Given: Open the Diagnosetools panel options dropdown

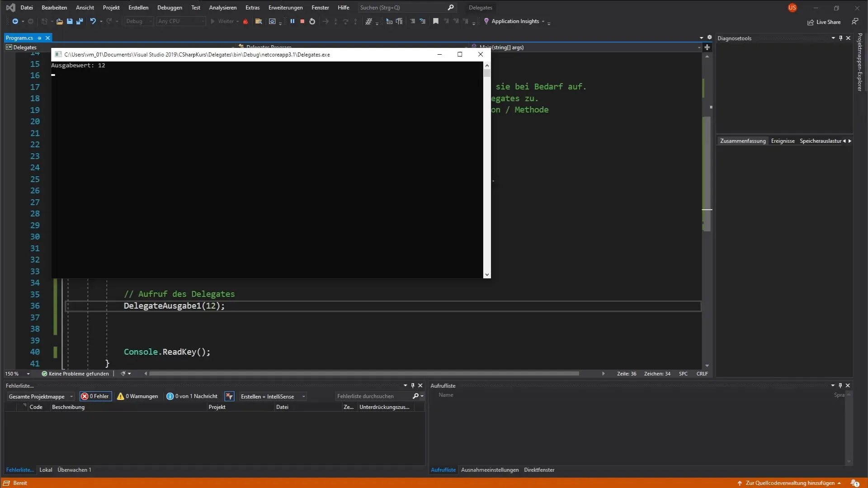Looking at the screenshot, I should click(833, 38).
